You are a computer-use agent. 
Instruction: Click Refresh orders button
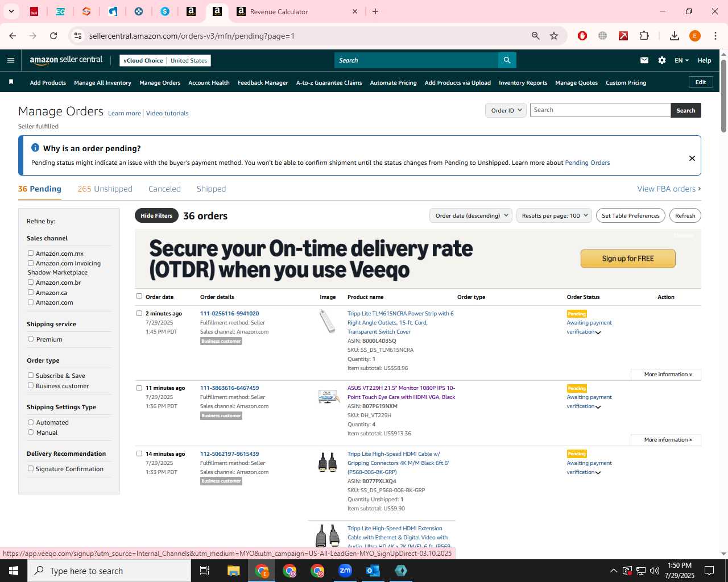point(685,215)
